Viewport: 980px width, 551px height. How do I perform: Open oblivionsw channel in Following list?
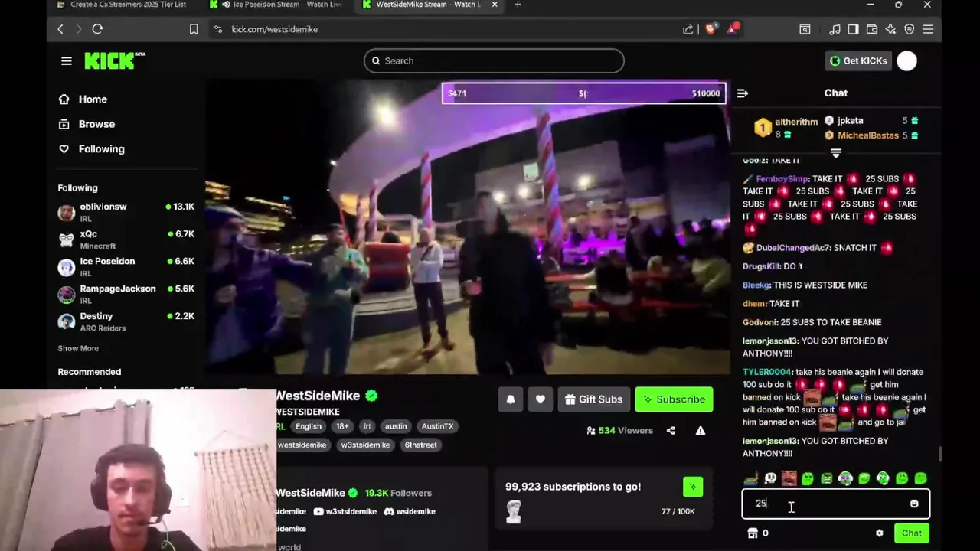pyautogui.click(x=126, y=212)
